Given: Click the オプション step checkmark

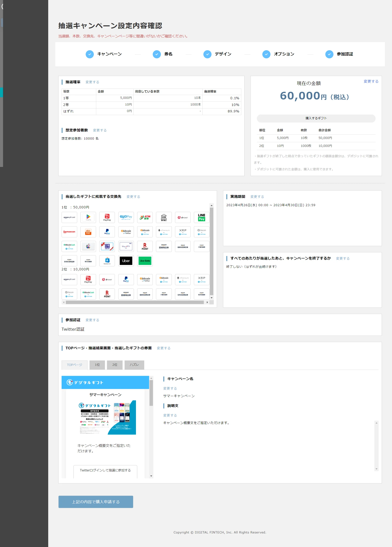Looking at the screenshot, I should (266, 54).
